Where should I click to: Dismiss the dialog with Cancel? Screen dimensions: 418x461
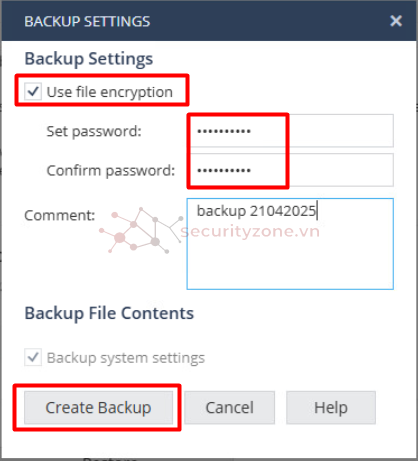tap(230, 407)
